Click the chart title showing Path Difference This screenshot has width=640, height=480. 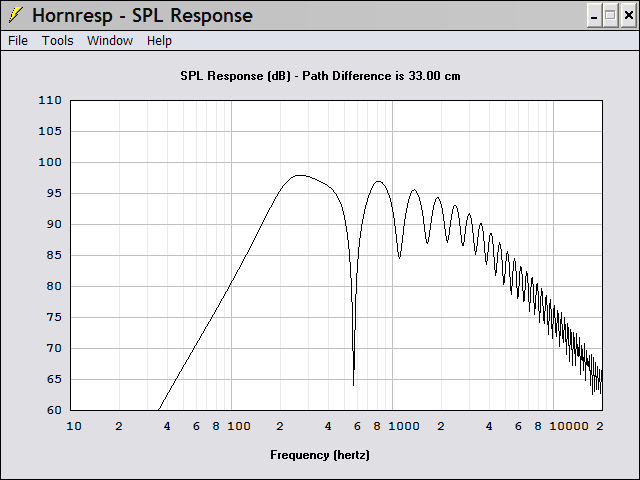[x=320, y=76]
